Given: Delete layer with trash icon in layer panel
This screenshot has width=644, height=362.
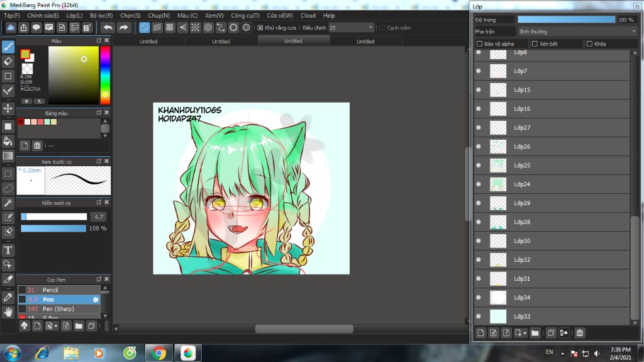Looking at the screenshot, I should pos(579,333).
